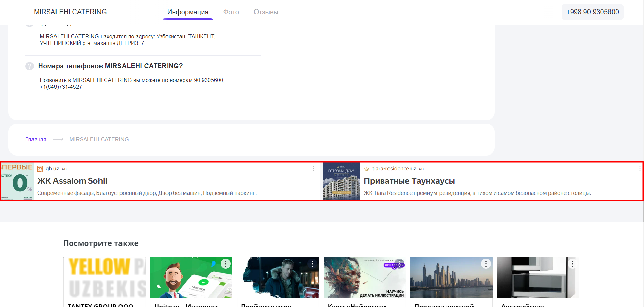Switch to the Фото tab

point(231,12)
